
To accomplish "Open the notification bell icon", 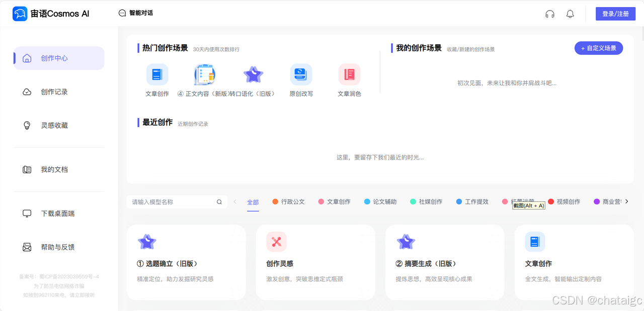I will point(570,14).
